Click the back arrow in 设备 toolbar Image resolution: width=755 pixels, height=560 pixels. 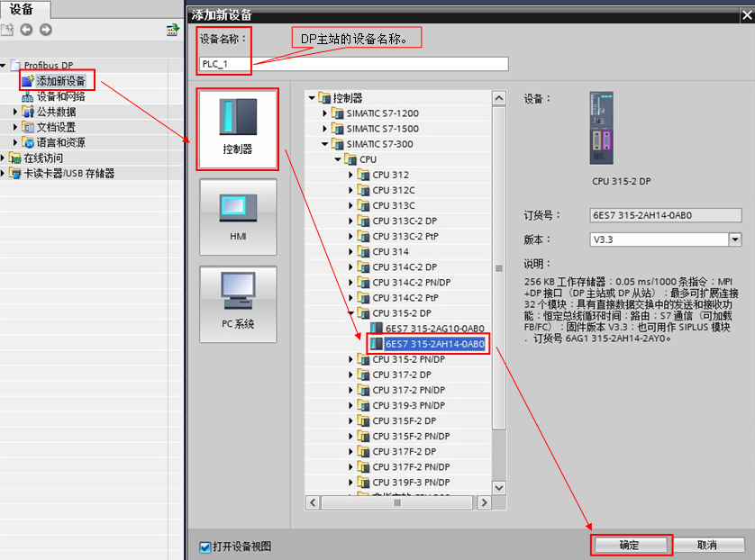(26, 30)
